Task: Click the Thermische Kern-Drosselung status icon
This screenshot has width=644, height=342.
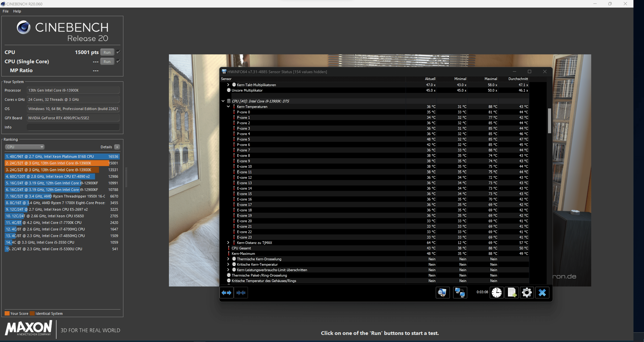Action: click(x=234, y=259)
